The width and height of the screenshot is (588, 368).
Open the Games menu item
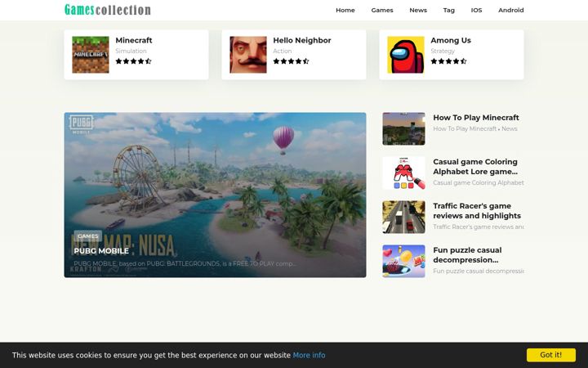click(x=382, y=10)
